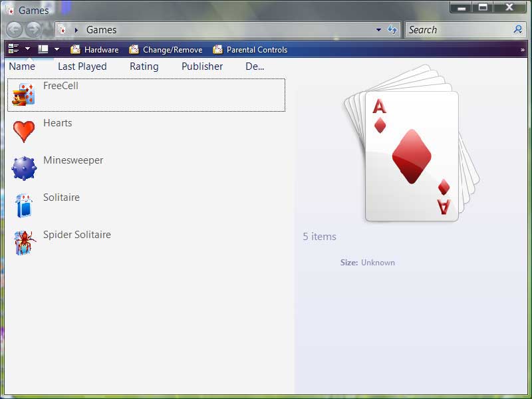Select the Solitaire name text
This screenshot has height=399, width=532.
coord(61,197)
